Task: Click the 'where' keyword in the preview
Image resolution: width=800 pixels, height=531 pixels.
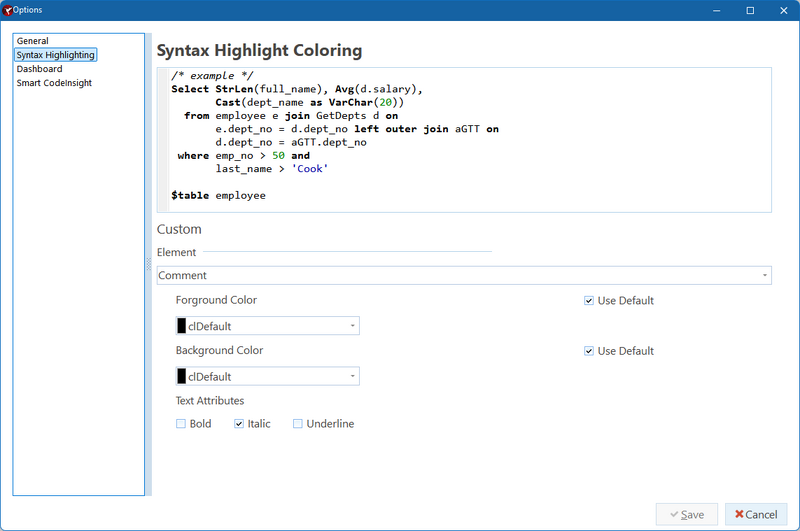Action: [x=193, y=156]
